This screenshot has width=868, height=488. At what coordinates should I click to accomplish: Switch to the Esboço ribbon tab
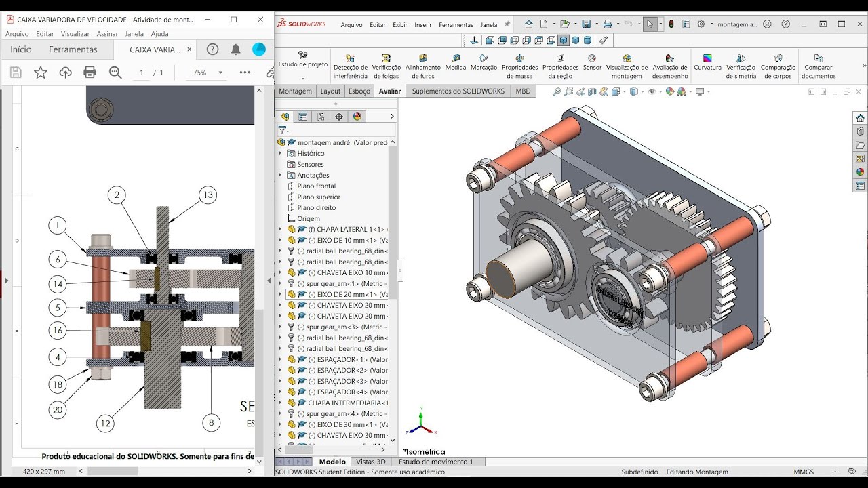click(x=359, y=91)
